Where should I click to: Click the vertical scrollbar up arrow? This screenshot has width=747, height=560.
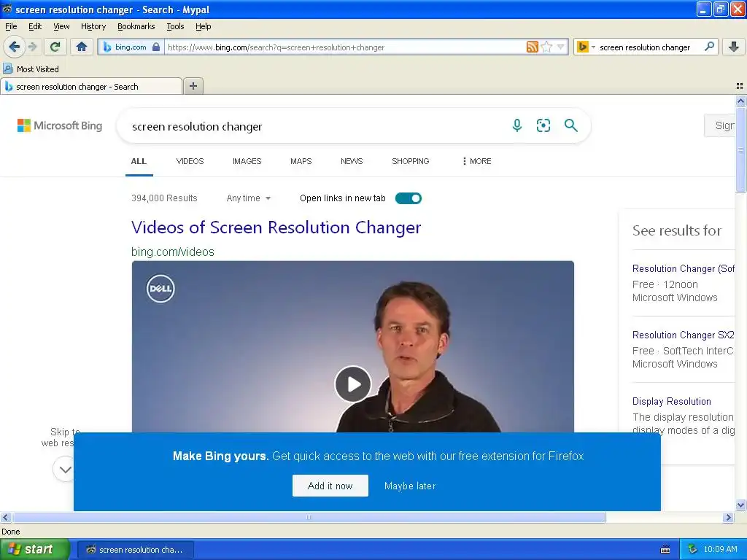tap(740, 101)
